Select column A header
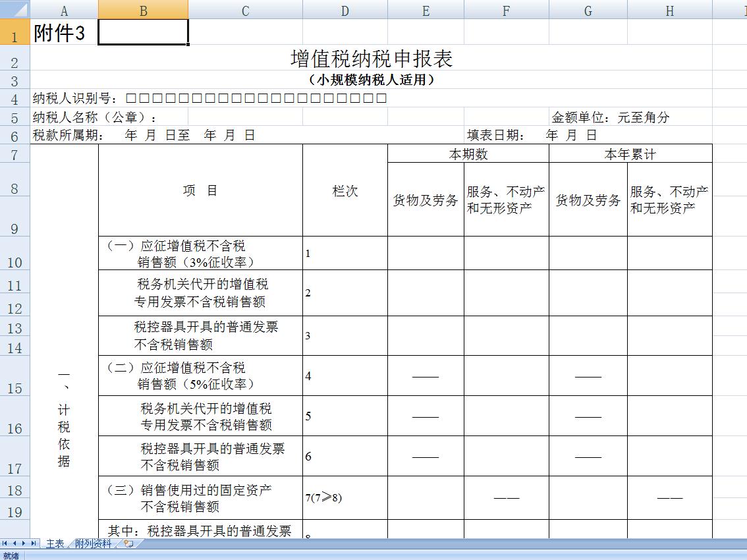 (x=65, y=10)
